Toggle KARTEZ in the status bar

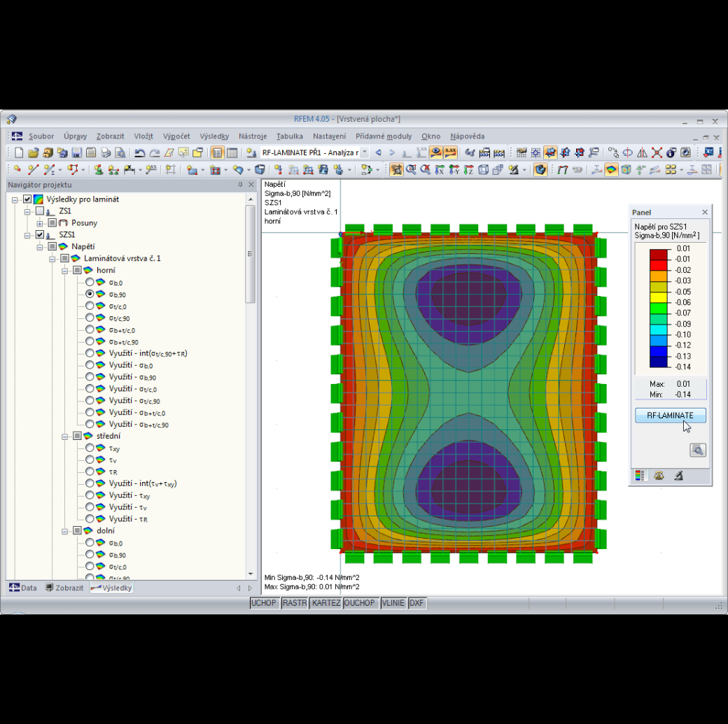pyautogui.click(x=326, y=603)
